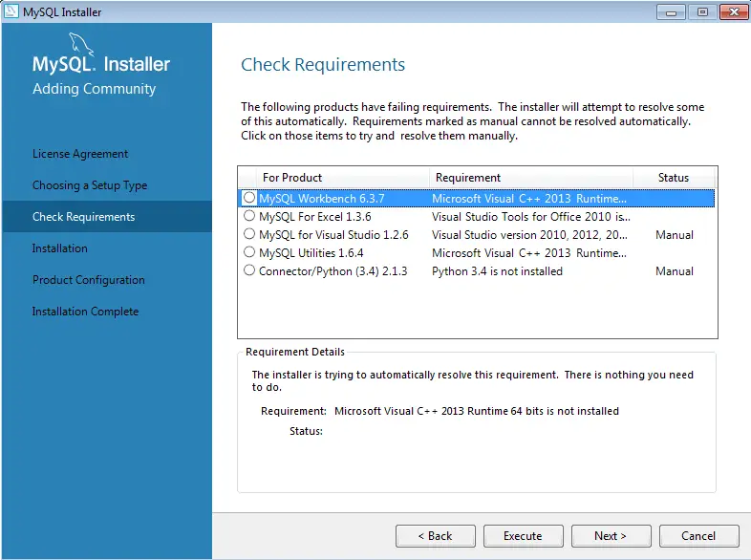Click 'Python 3.4 is not installed' requirement

tap(497, 271)
